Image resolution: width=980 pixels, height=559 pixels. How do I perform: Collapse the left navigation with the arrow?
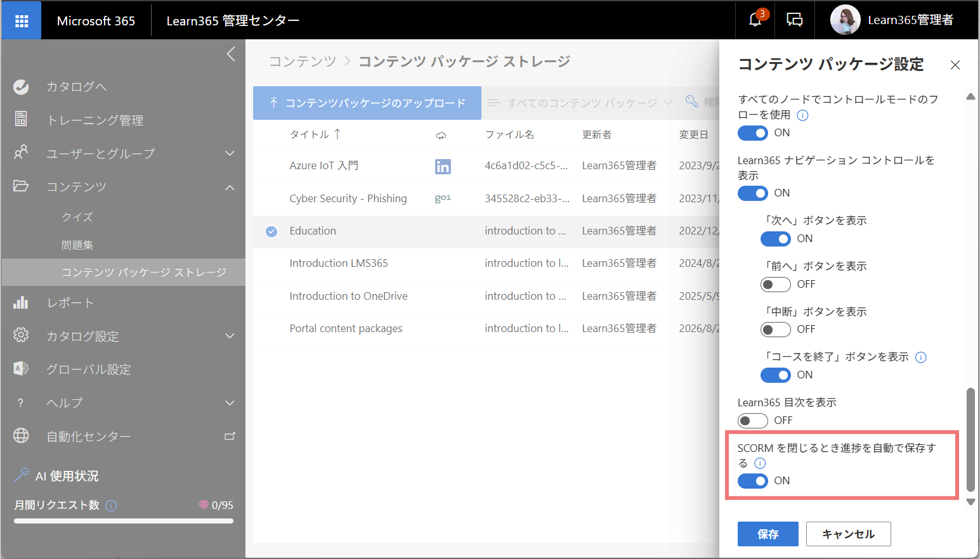[231, 54]
